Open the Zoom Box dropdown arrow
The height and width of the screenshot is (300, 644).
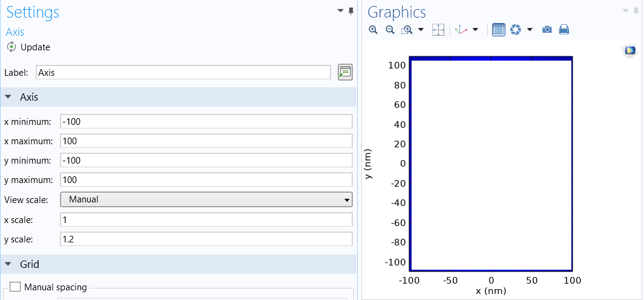coord(421,30)
